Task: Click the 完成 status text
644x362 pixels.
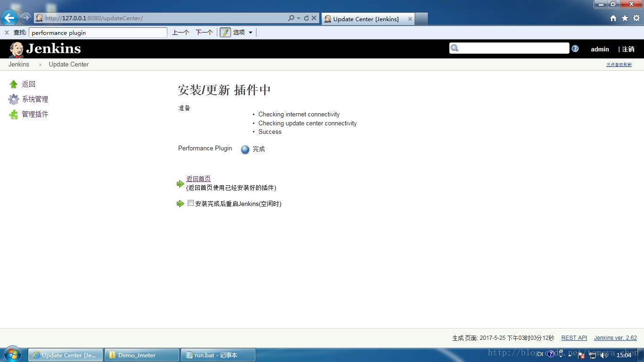Action: (259, 149)
